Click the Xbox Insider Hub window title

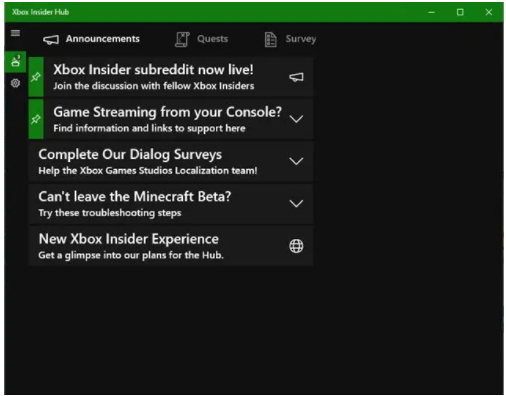point(40,12)
